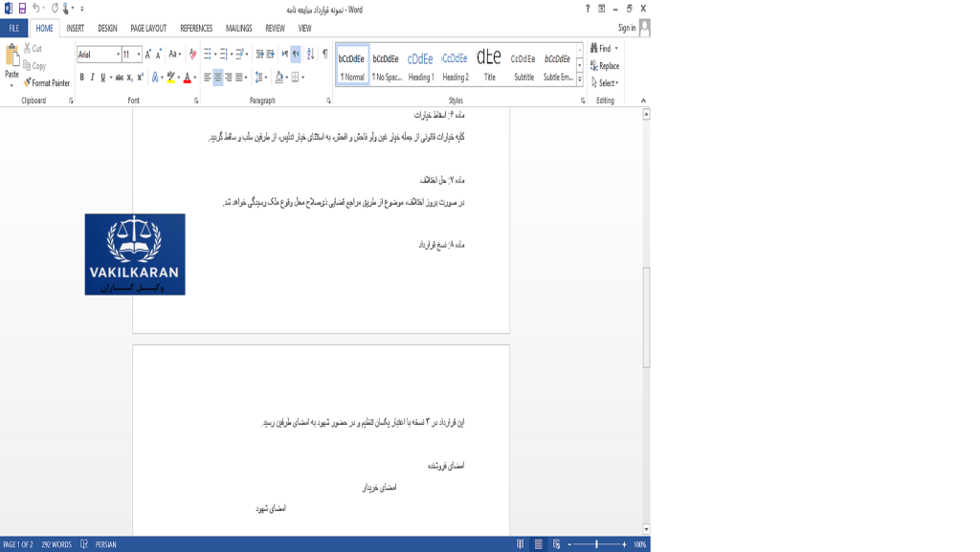The width and height of the screenshot is (980, 552).
Task: Click the zoom slider in status bar
Action: click(596, 544)
